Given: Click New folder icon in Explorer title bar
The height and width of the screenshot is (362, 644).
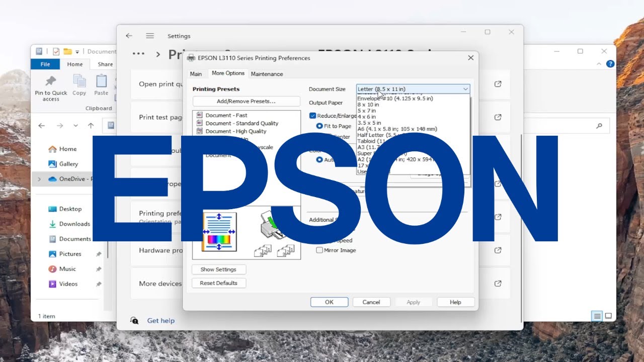Looking at the screenshot, I should [67, 51].
